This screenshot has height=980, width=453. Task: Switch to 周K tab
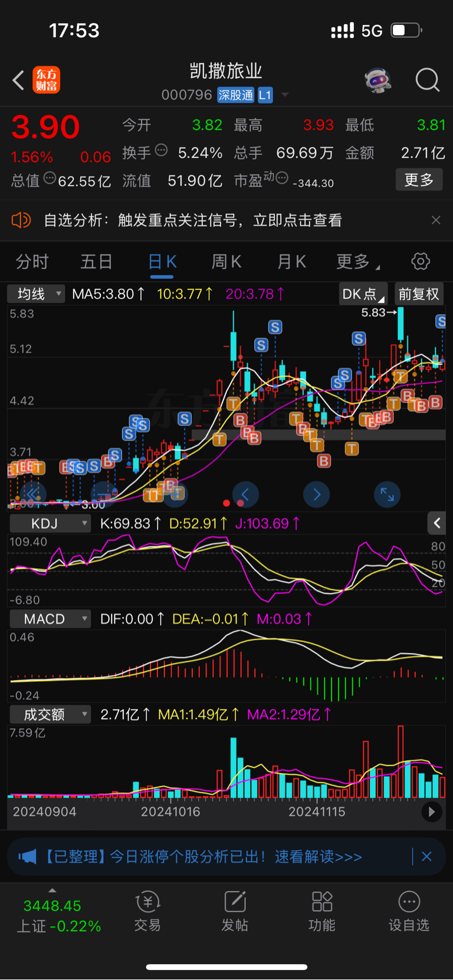(x=226, y=262)
